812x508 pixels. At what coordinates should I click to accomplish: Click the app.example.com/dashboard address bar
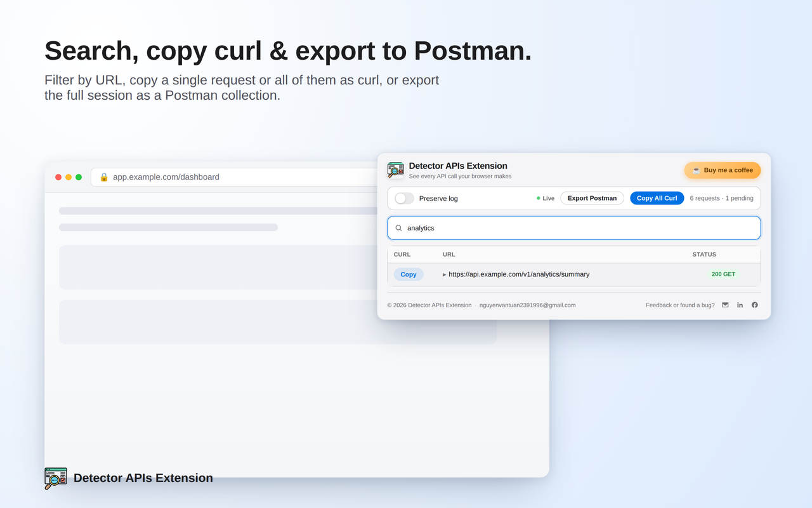click(235, 177)
